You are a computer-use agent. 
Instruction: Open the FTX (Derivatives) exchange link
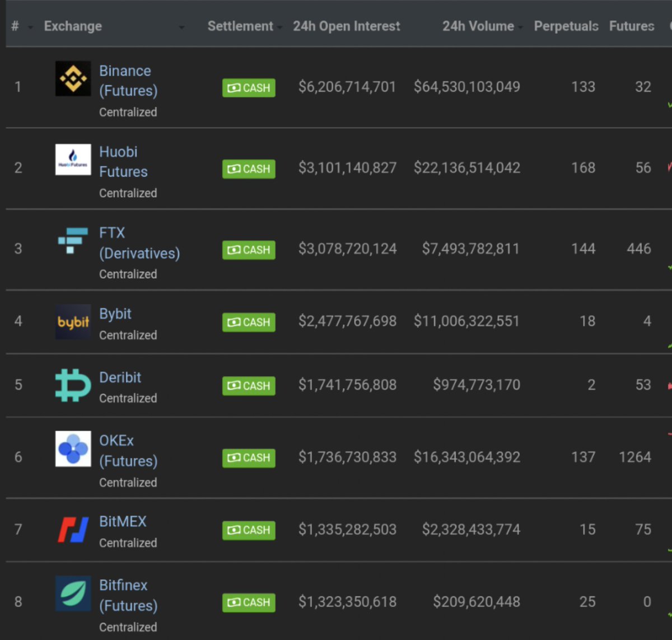tap(139, 243)
